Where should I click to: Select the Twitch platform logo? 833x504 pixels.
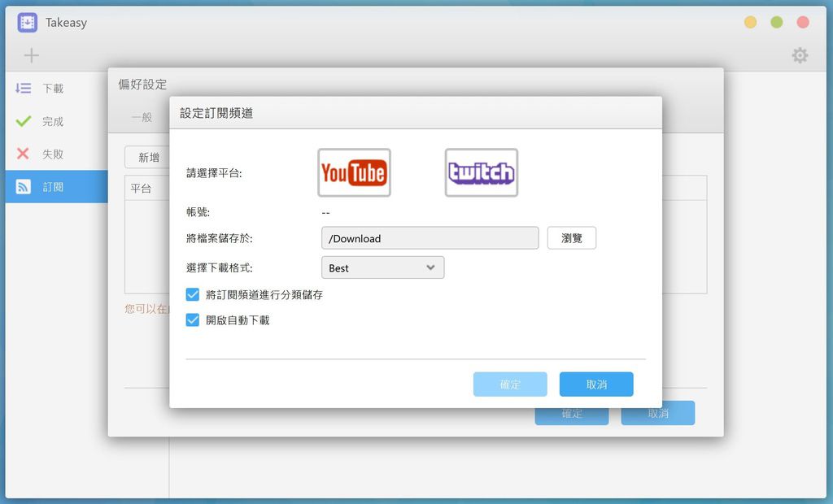(482, 172)
